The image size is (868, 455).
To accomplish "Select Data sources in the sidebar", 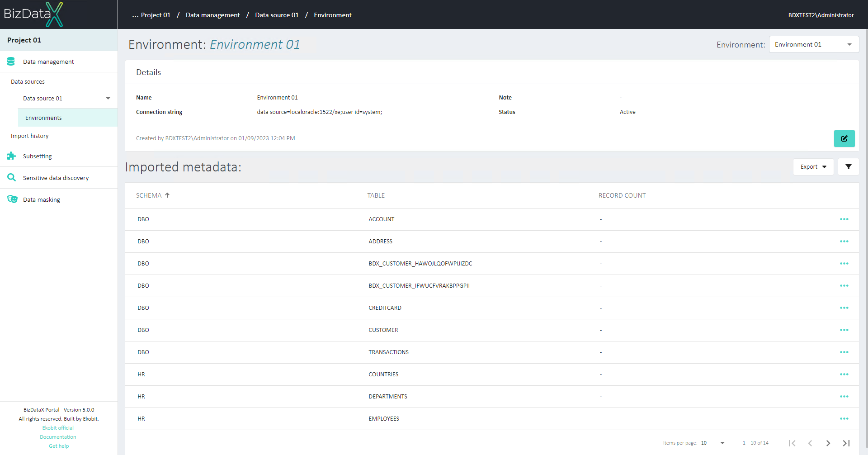I will pos(28,82).
